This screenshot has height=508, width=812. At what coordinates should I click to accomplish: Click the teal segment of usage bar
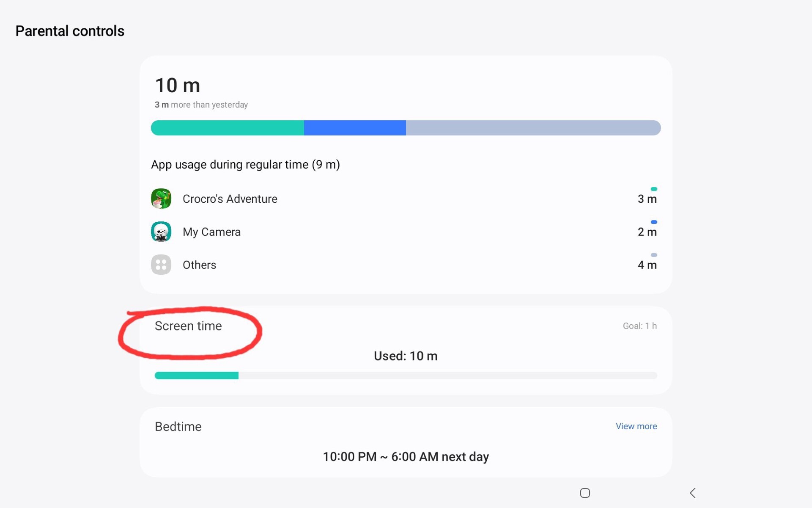click(228, 128)
